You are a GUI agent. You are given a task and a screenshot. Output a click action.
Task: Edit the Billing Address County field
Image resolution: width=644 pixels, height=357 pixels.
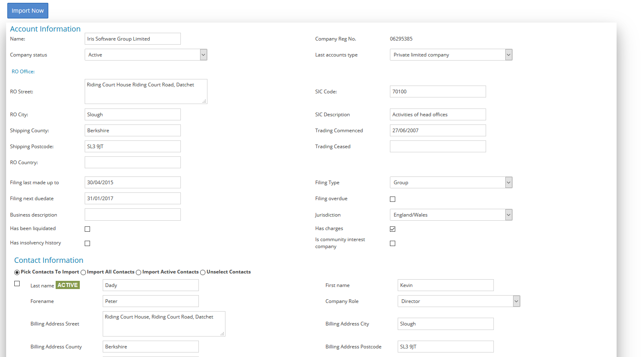pyautogui.click(x=151, y=347)
